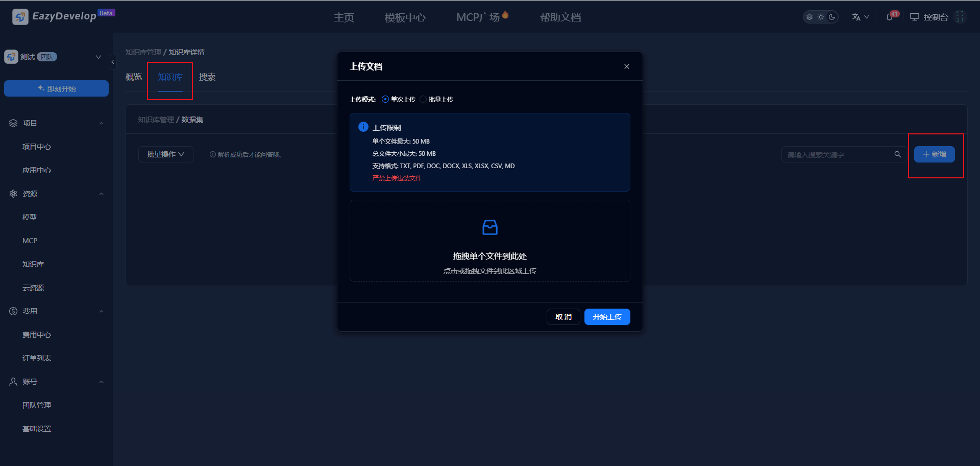Viewport: 980px width, 466px height.
Task: Click the EazyDevelop logo icon
Action: tap(20, 17)
